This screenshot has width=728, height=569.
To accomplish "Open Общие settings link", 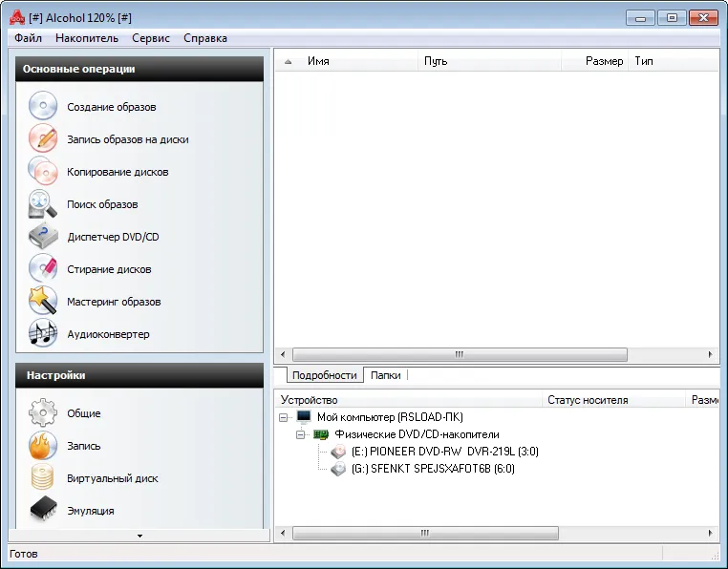I will [x=83, y=413].
